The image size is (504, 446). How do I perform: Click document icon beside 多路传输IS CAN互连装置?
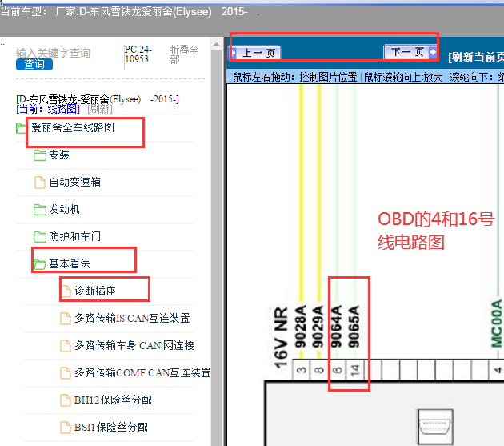pyautogui.click(x=66, y=319)
